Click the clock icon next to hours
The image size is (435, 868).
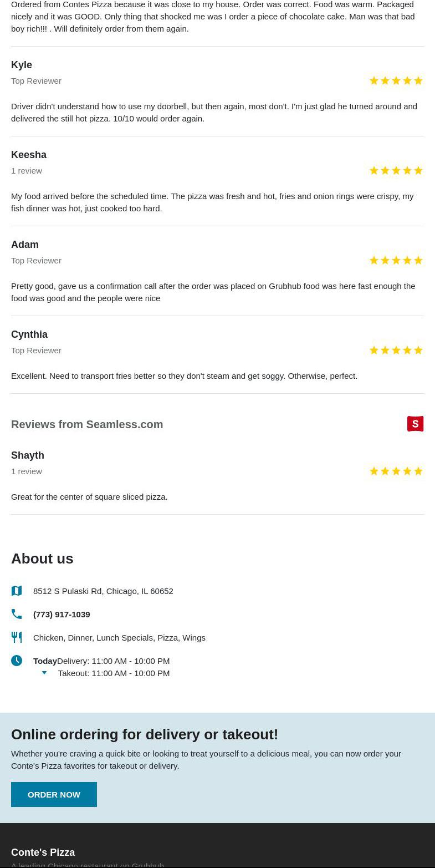17,661
